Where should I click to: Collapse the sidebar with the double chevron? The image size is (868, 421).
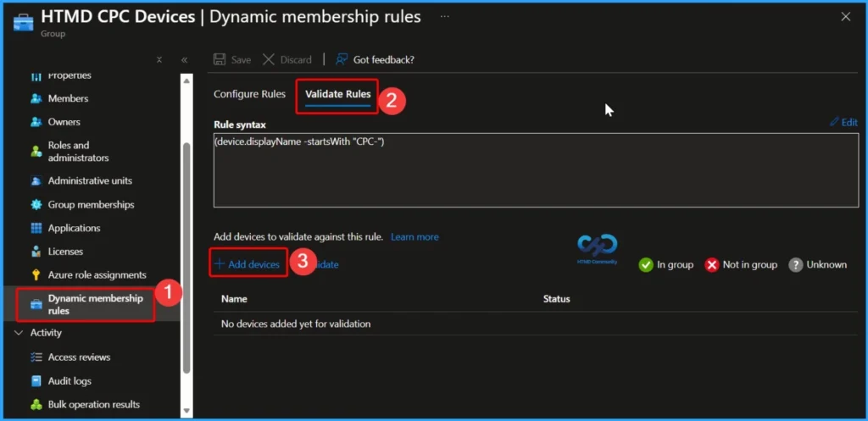(184, 60)
